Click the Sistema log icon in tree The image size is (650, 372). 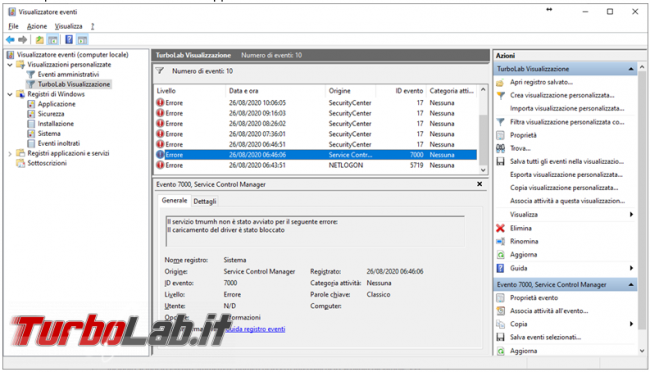click(x=31, y=134)
